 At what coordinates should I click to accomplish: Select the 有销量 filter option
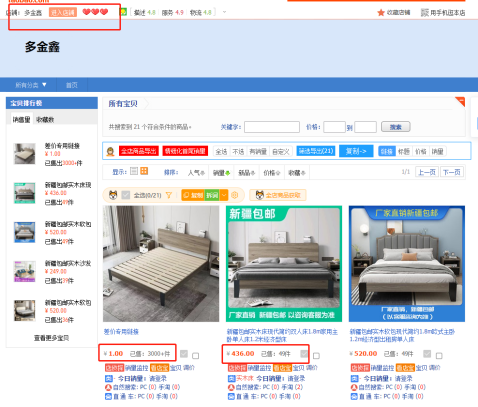click(x=258, y=152)
